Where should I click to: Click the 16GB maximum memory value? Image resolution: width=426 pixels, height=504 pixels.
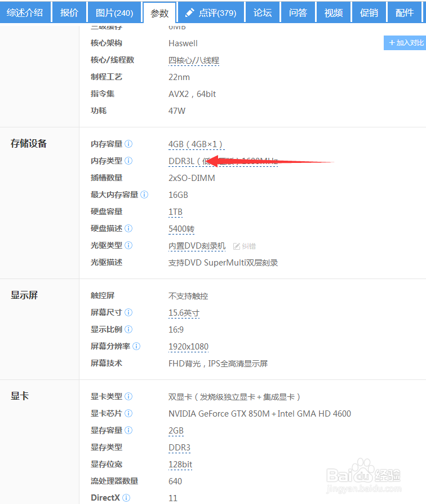(178, 195)
